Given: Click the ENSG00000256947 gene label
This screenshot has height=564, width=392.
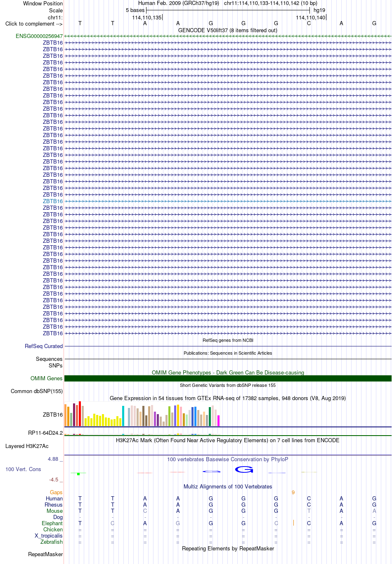Looking at the screenshot, I should pos(39,36).
